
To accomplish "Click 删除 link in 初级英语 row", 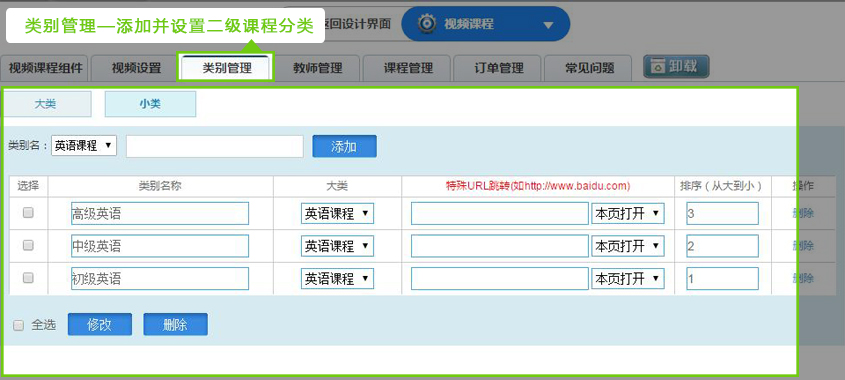I will click(803, 278).
